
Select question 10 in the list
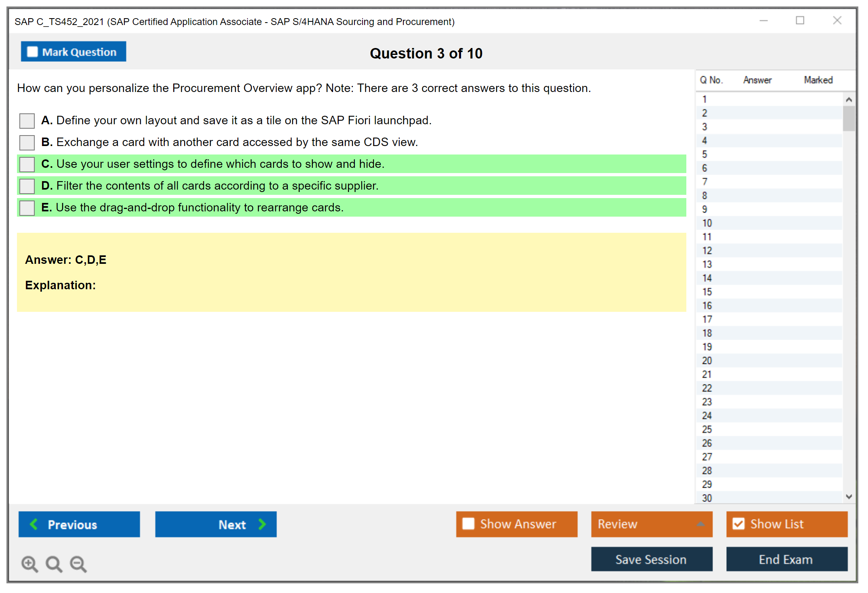pos(707,223)
